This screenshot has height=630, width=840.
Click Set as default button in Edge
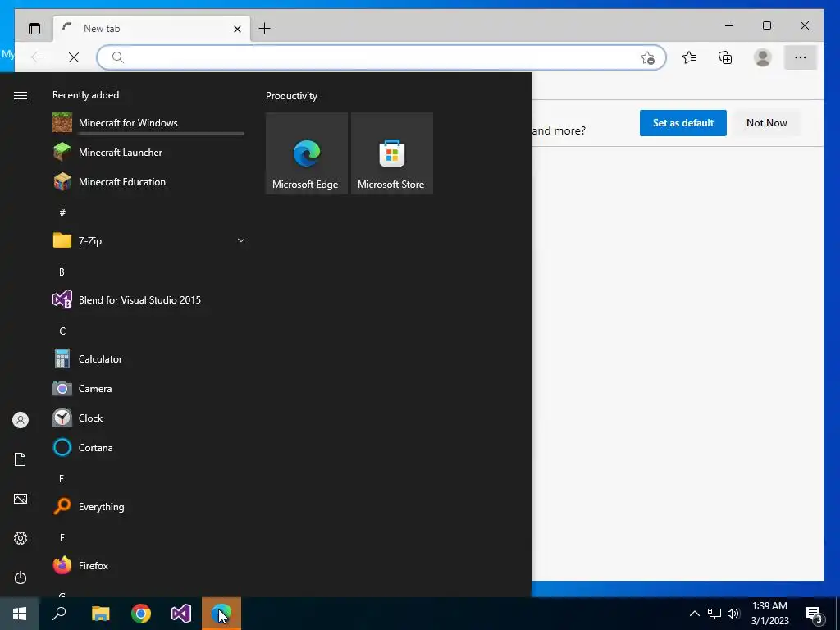coord(683,123)
